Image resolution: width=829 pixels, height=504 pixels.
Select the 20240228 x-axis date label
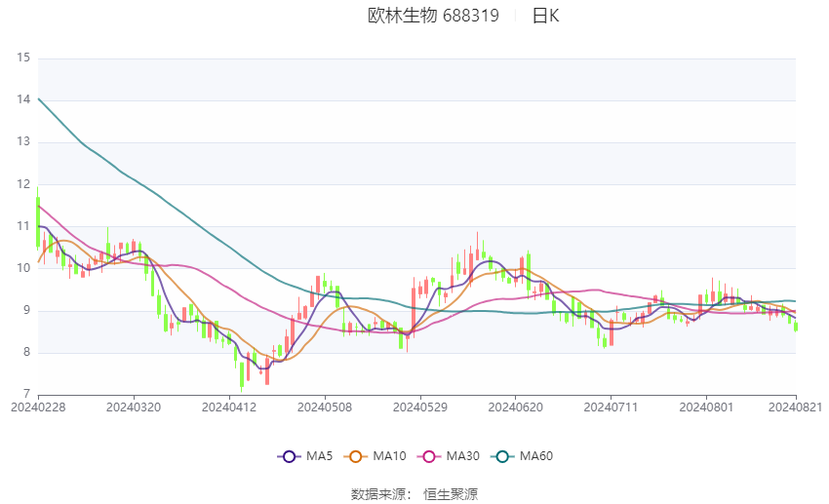38,407
